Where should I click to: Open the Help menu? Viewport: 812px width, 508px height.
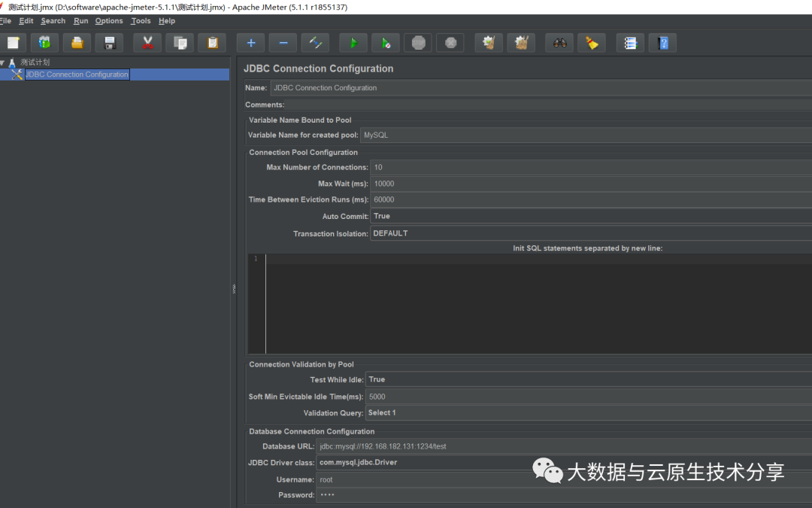(x=167, y=21)
